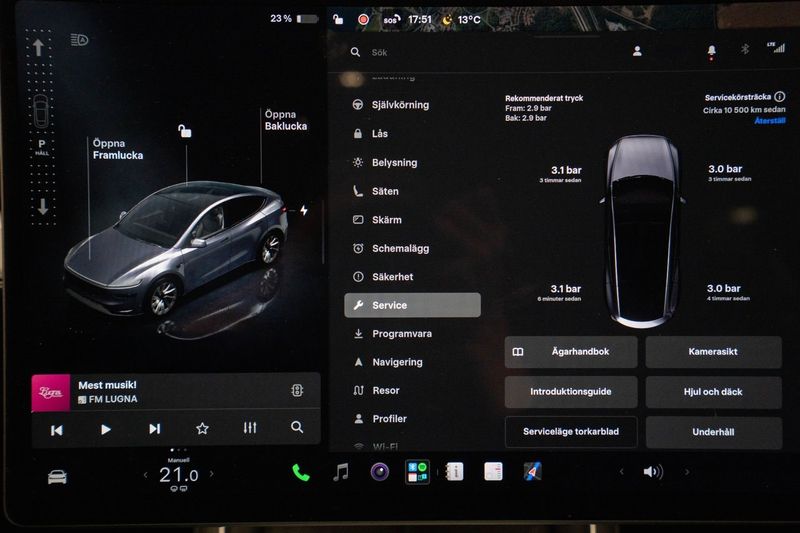
Task: Lower volume with left arrow by speaker
Action: coord(621,472)
